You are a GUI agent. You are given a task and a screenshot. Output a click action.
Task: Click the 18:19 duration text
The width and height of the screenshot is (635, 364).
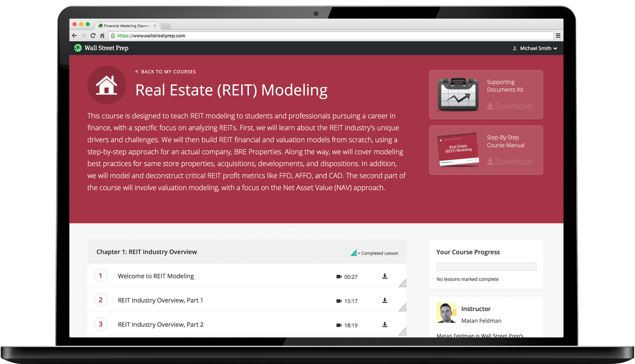point(351,325)
